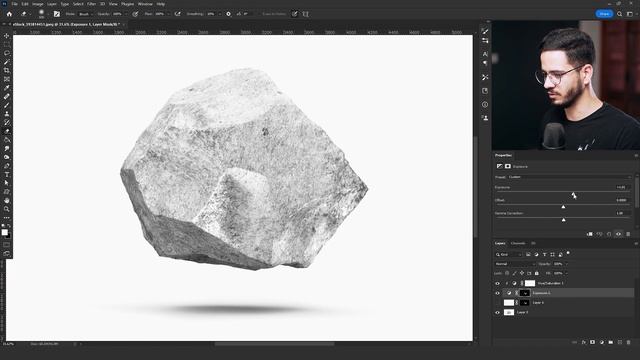The height and width of the screenshot is (360, 640).
Task: Select the Clone Stamp tool
Action: pyautogui.click(x=7, y=114)
